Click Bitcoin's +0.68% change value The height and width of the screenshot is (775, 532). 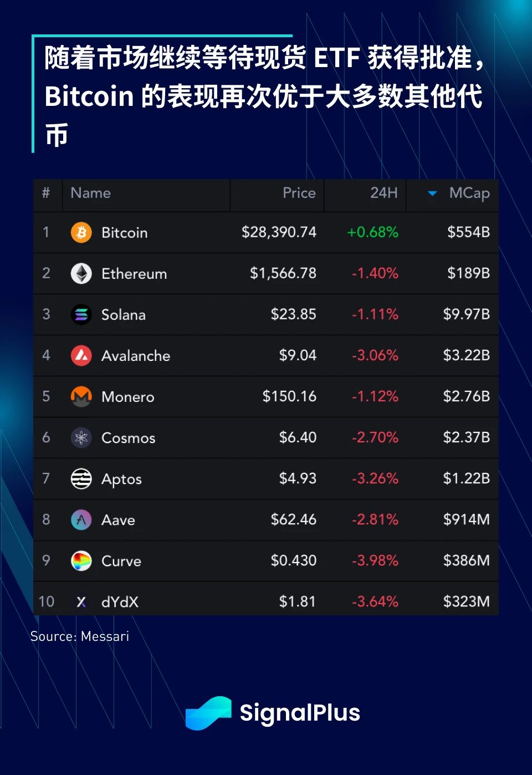coord(372,232)
